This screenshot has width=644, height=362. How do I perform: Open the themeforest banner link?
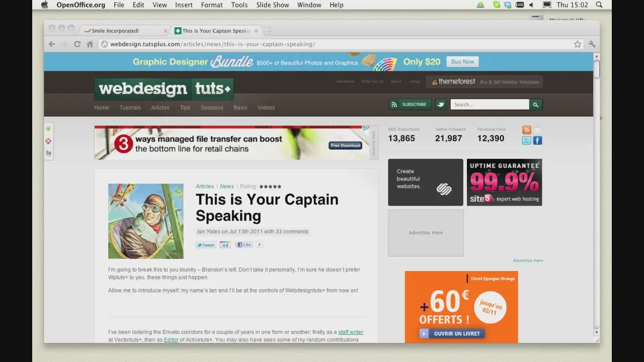[x=485, y=81]
